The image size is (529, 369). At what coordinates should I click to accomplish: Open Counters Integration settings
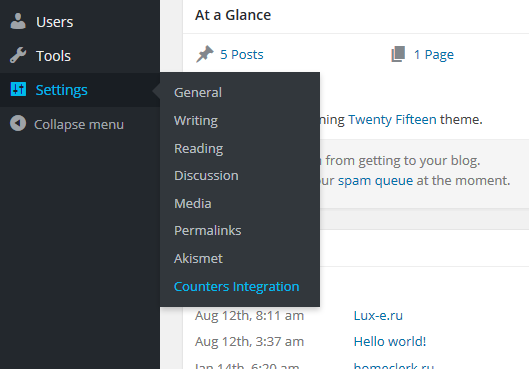[236, 287]
